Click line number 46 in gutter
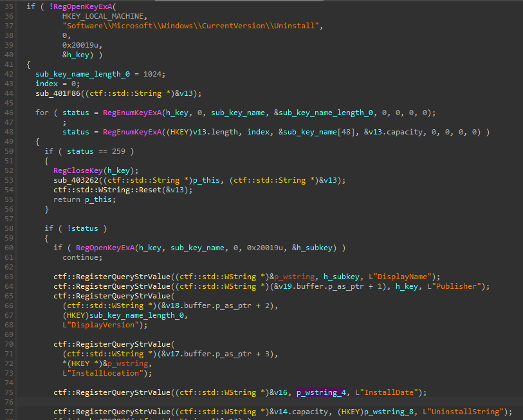 coord(9,113)
